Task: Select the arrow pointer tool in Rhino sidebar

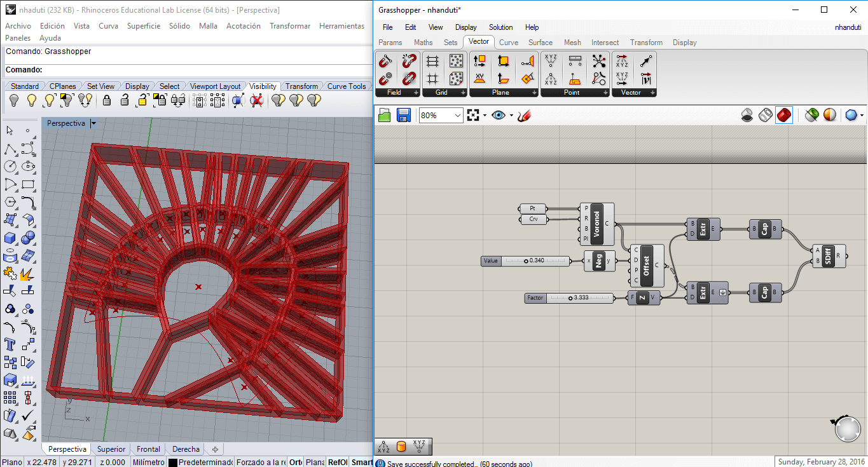Action: (x=10, y=130)
